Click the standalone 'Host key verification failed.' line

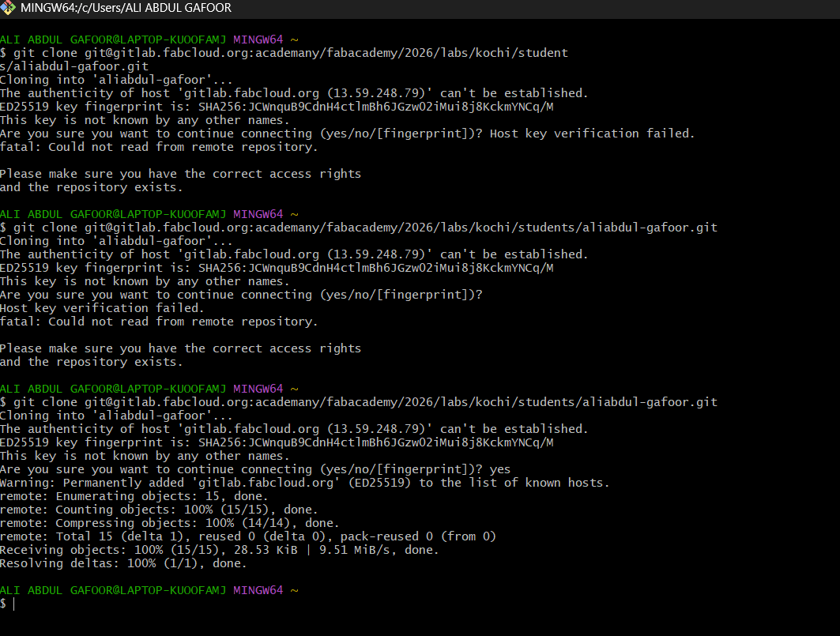point(102,308)
